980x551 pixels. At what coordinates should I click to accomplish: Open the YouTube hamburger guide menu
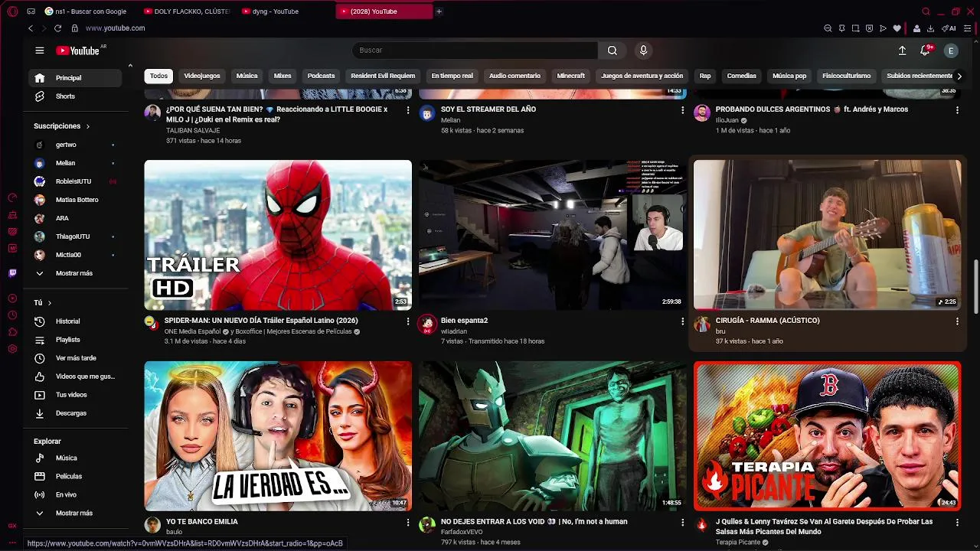pos(39,51)
